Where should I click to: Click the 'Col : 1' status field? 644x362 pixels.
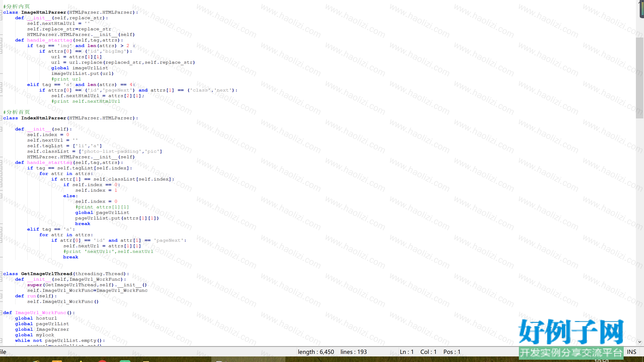[x=429, y=352]
